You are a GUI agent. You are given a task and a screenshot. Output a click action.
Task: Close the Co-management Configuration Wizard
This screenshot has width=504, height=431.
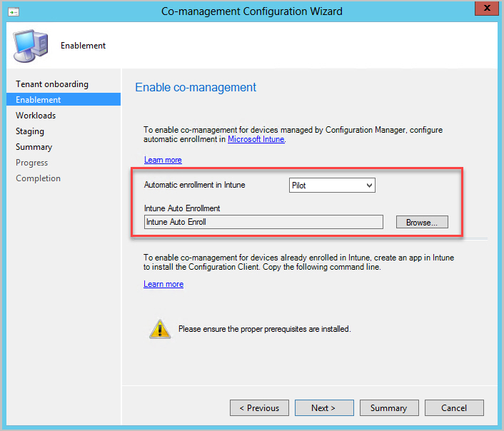(487, 8)
